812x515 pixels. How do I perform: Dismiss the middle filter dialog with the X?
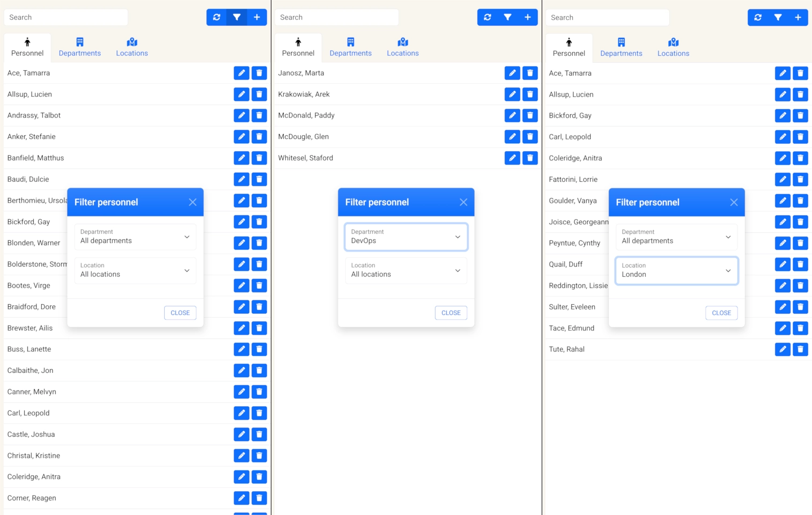pos(463,202)
